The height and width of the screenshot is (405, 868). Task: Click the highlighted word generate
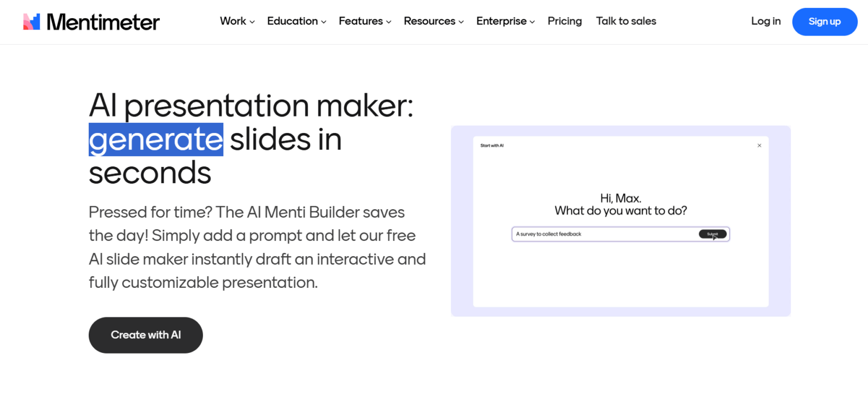[155, 140]
